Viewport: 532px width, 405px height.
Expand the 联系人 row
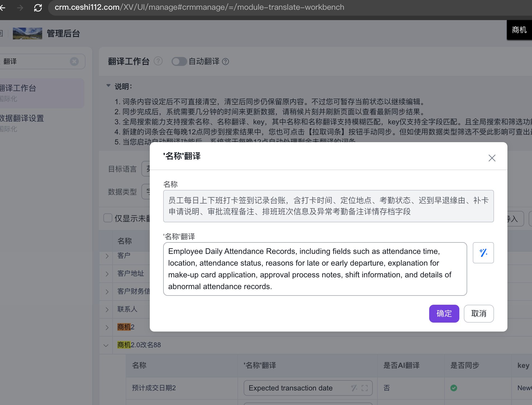[107, 309]
